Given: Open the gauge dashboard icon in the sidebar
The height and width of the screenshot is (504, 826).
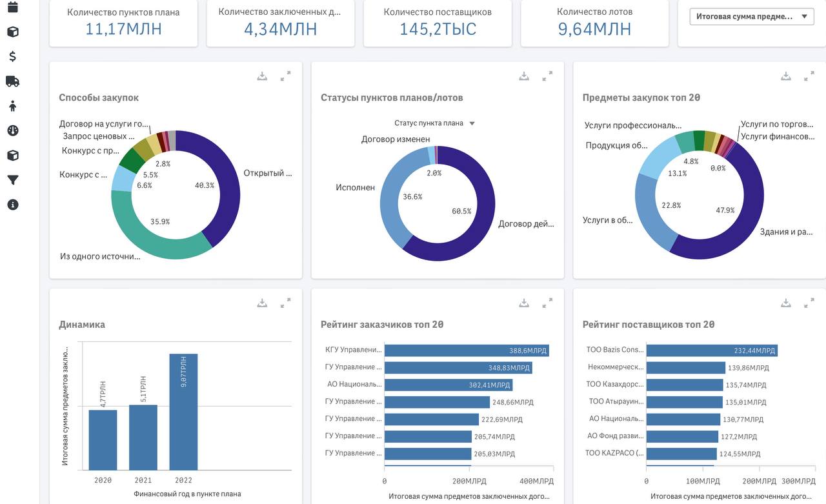Looking at the screenshot, I should click(x=12, y=130).
